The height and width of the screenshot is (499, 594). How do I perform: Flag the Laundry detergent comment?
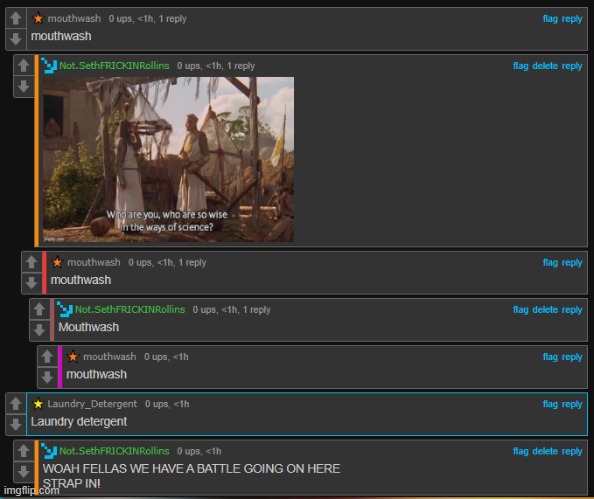[550, 404]
